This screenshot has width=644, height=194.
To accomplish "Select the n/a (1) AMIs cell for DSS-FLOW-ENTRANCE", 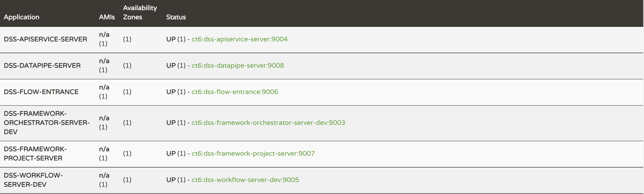I will 104,92.
